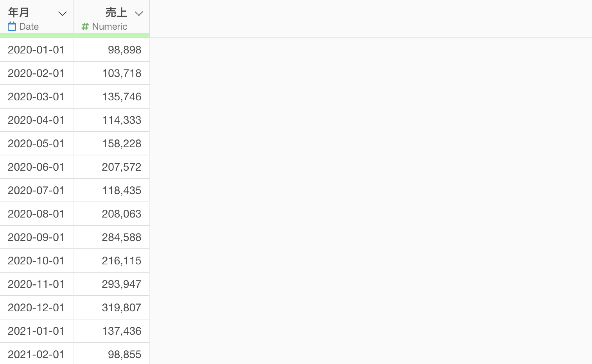Click the green summary bar under 年月
This screenshot has width=592, height=364.
(36, 35)
